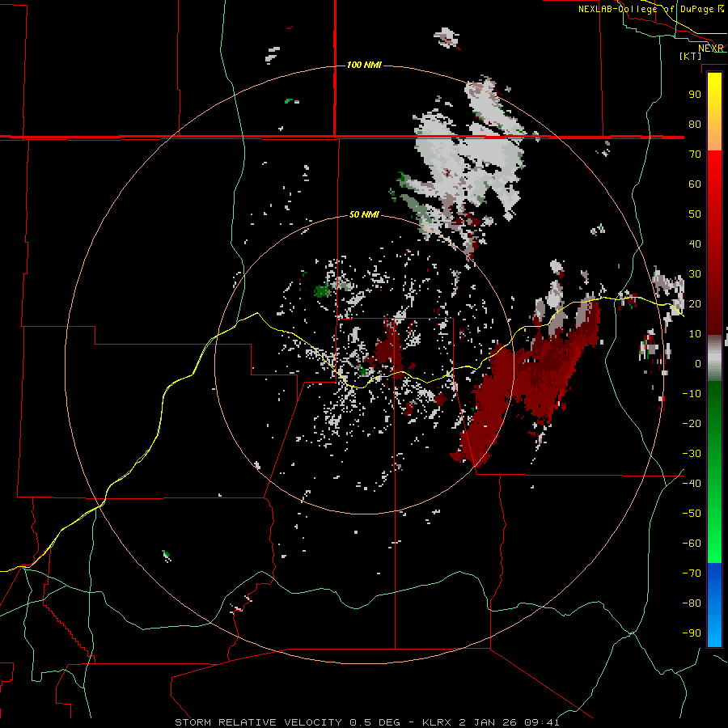Image resolution: width=728 pixels, height=728 pixels.
Task: Click the -70 scale label
Action: (x=692, y=574)
